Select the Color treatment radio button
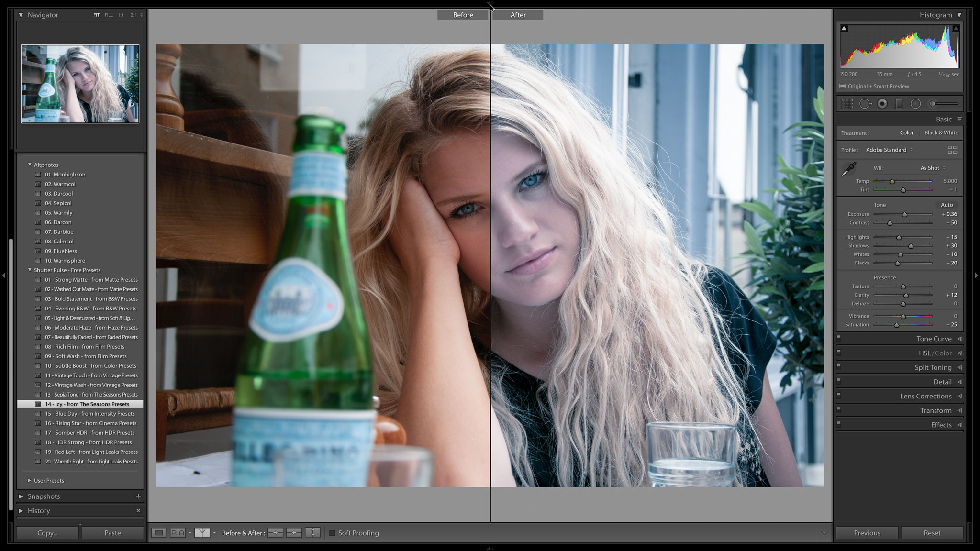This screenshot has height=551, width=980. (x=907, y=132)
